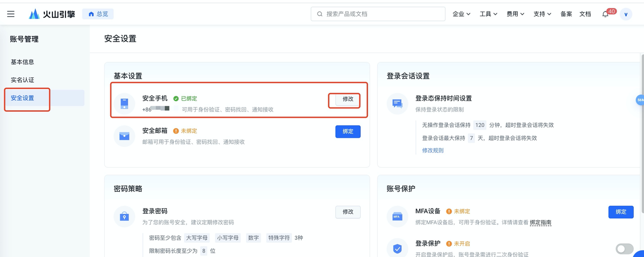The image size is (644, 257).
Task: Open the user avatar V menu
Action: [x=625, y=14]
